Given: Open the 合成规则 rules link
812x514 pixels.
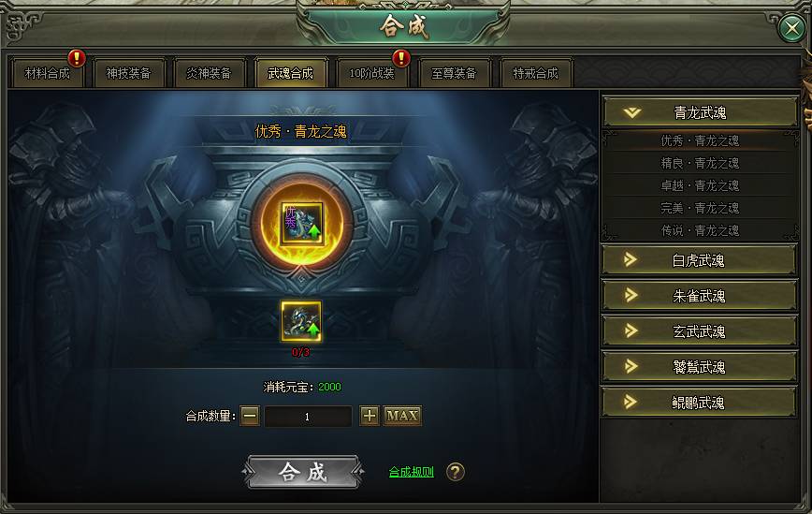Looking at the screenshot, I should 412,472.
